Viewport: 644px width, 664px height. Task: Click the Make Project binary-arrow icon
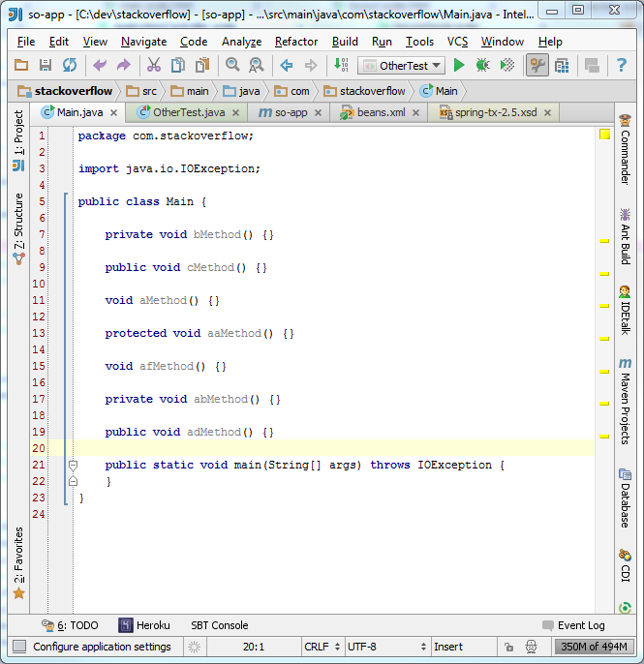pyautogui.click(x=341, y=65)
